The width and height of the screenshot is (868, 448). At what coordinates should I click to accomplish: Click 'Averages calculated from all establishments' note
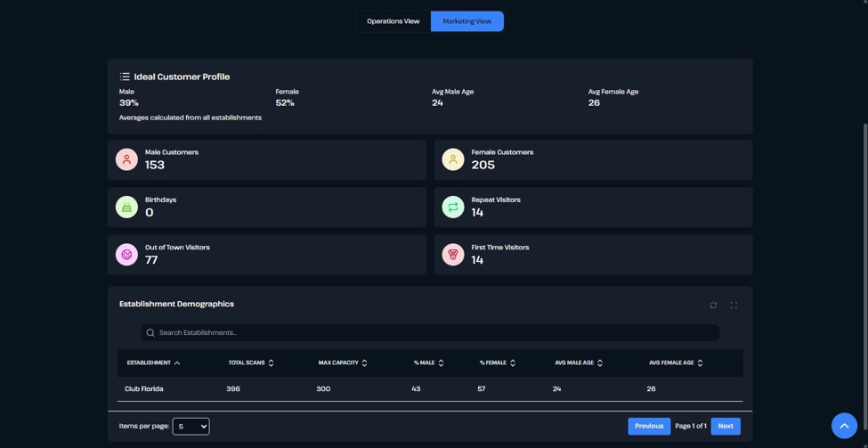(x=191, y=118)
